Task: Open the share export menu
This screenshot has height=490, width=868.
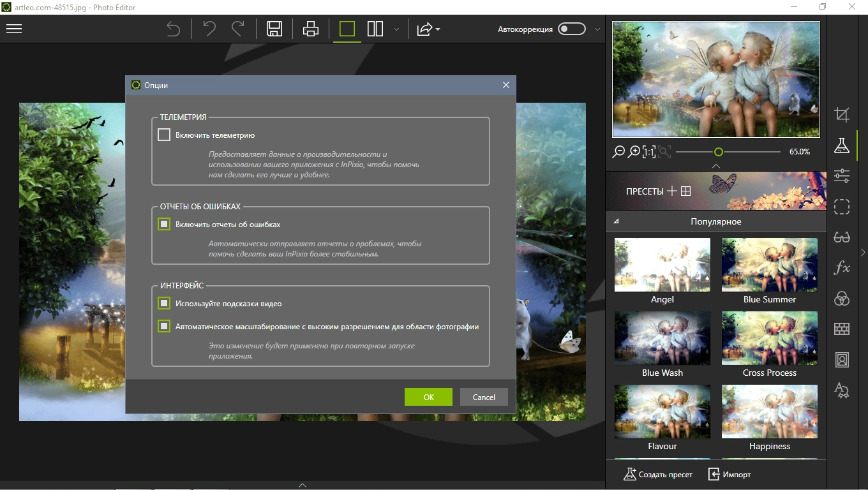Action: point(428,29)
